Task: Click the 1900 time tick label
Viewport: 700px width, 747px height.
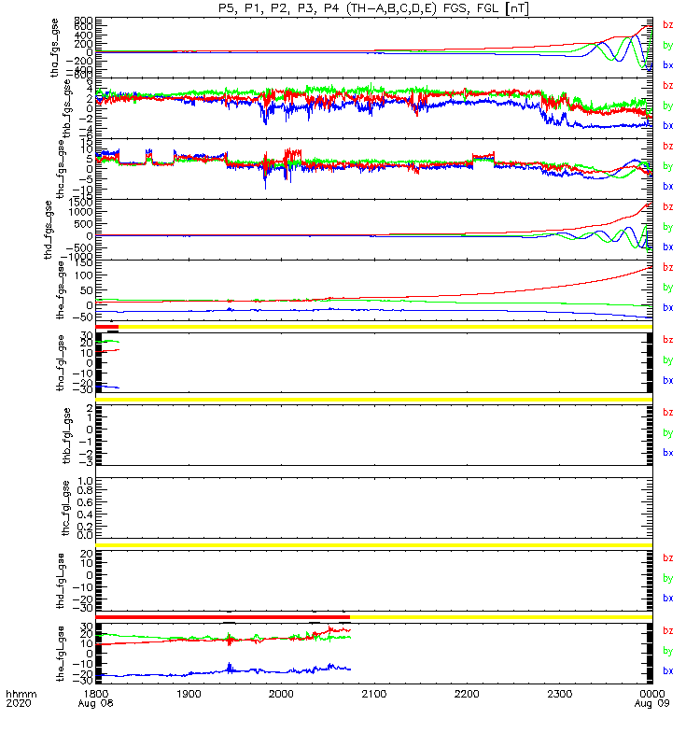Action: click(189, 694)
